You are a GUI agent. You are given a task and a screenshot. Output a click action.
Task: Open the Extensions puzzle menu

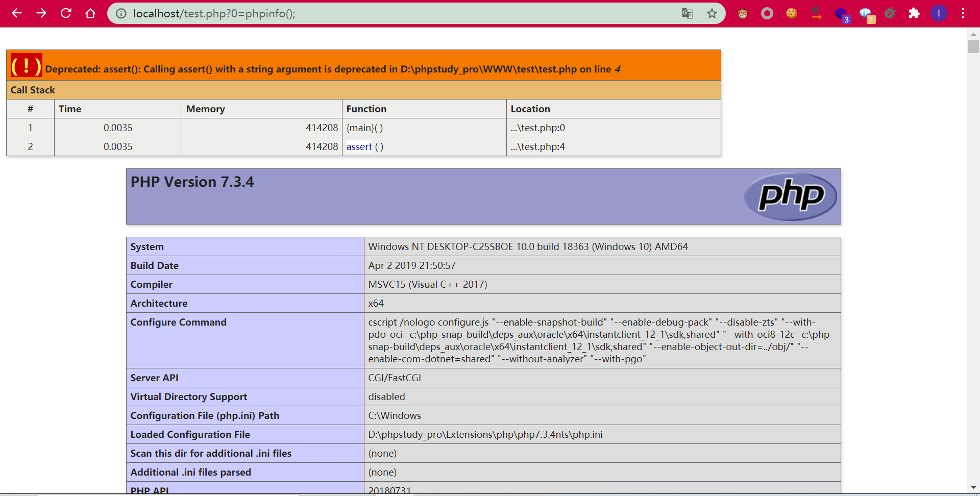click(914, 14)
